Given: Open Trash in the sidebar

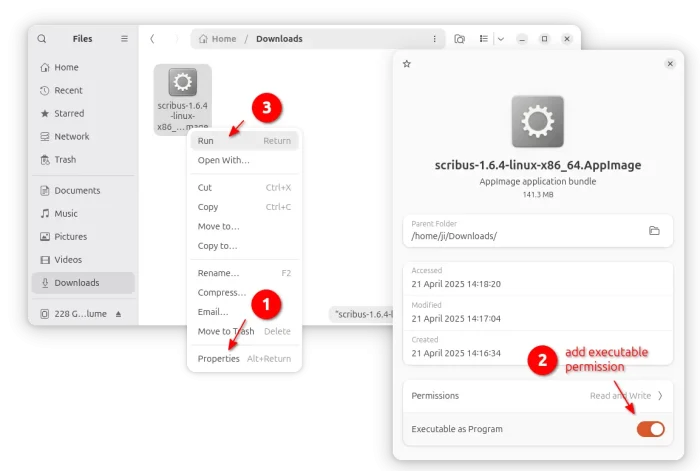Looking at the screenshot, I should tap(83, 160).
